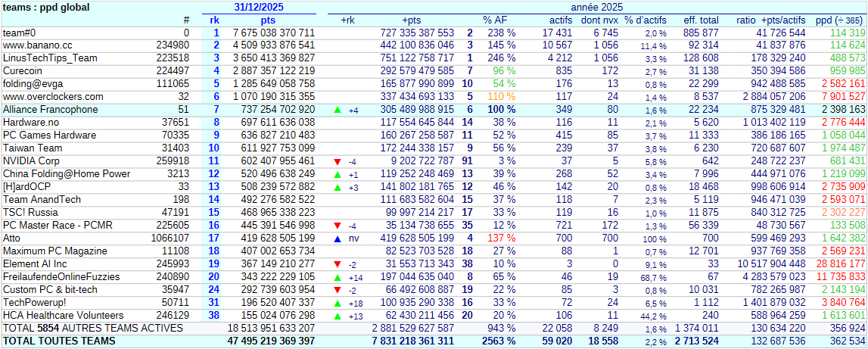Viewport: 868px width, 349px height.
Task: Click the red '137 %' value in Atto row
Action: tap(502, 238)
